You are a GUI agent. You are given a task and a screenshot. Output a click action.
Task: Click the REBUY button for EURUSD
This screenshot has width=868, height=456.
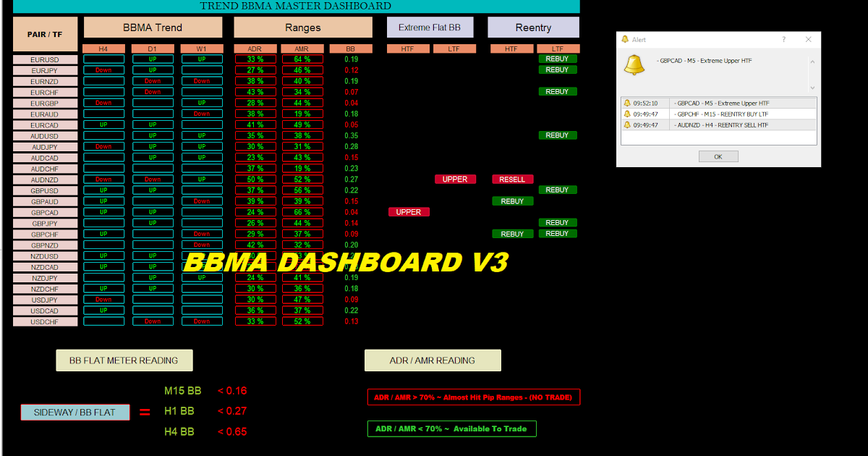557,59
